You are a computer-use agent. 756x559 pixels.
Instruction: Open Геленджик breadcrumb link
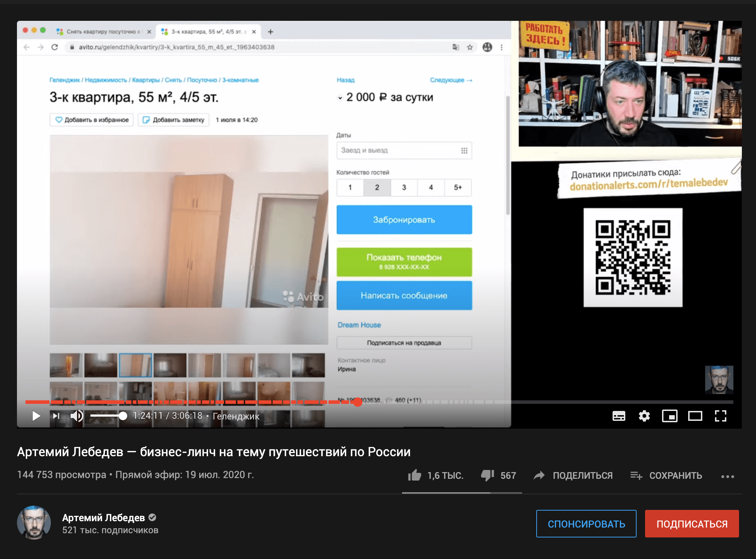[x=65, y=80]
